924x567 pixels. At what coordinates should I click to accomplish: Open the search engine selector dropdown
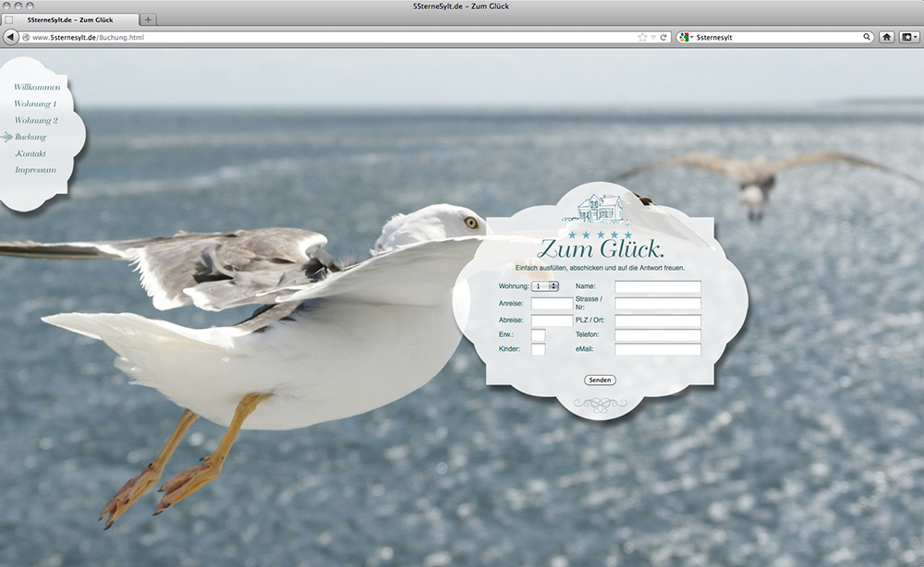coord(686,37)
